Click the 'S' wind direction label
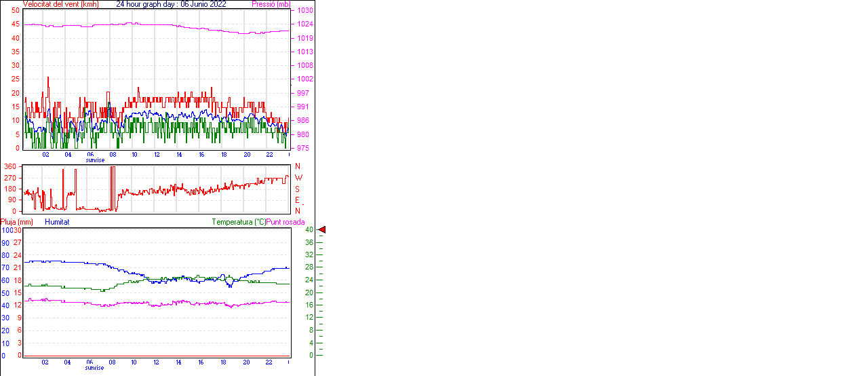Viewport: 868px width, 376px height. point(298,189)
